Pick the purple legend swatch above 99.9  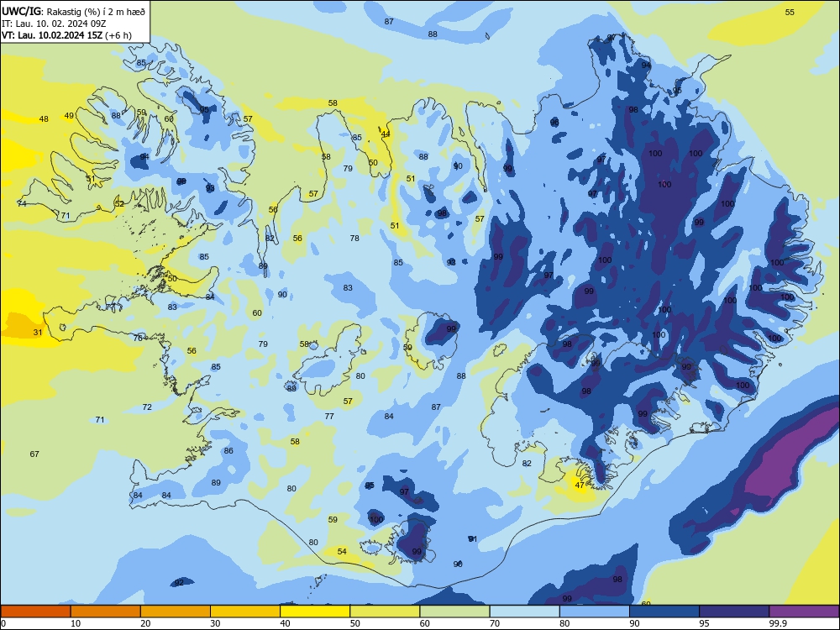click(x=804, y=612)
